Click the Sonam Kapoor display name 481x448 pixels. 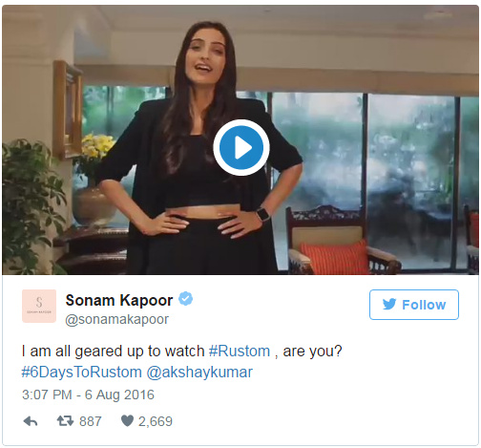point(119,300)
